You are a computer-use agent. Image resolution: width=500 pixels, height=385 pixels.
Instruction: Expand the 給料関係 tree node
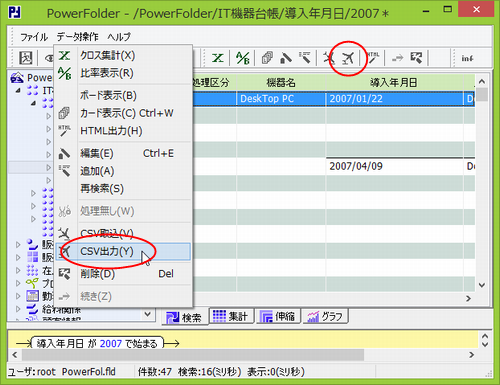(x=18, y=309)
